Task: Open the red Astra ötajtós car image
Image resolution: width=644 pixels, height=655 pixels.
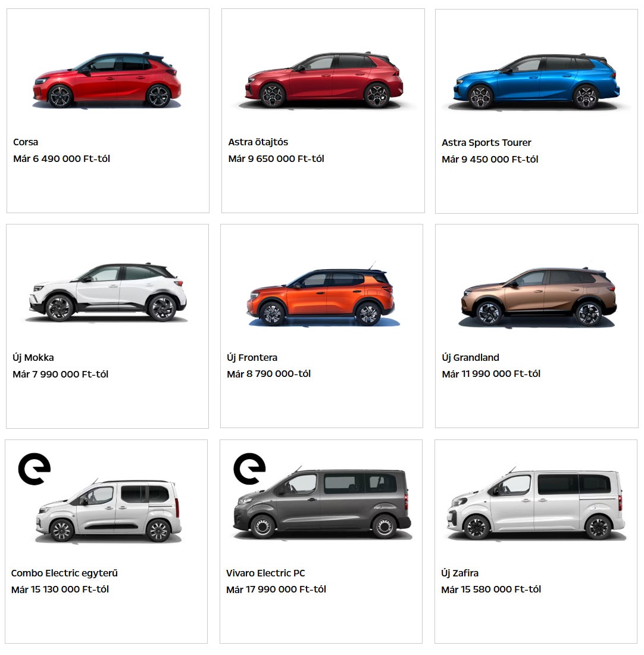Action: 324,80
